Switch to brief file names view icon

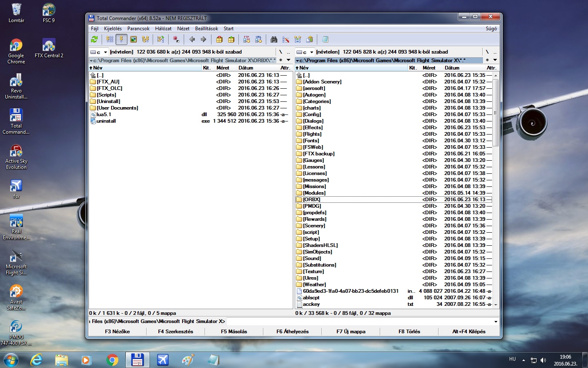click(x=110, y=39)
